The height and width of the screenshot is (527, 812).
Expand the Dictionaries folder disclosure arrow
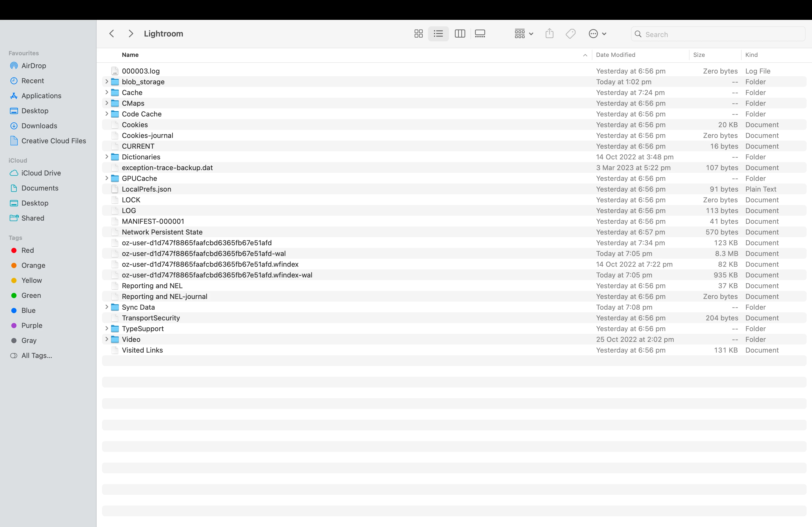pyautogui.click(x=106, y=156)
